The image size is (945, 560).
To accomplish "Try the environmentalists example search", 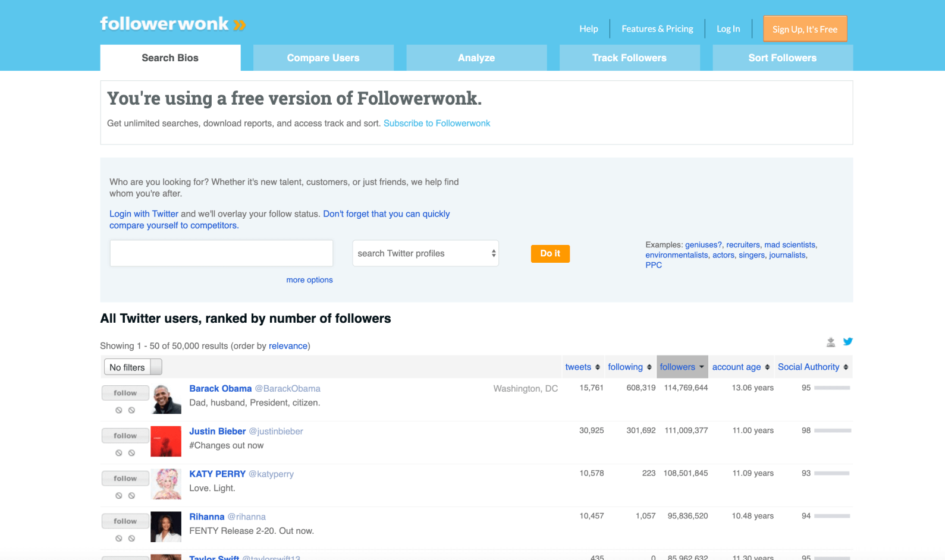I will pos(677,255).
